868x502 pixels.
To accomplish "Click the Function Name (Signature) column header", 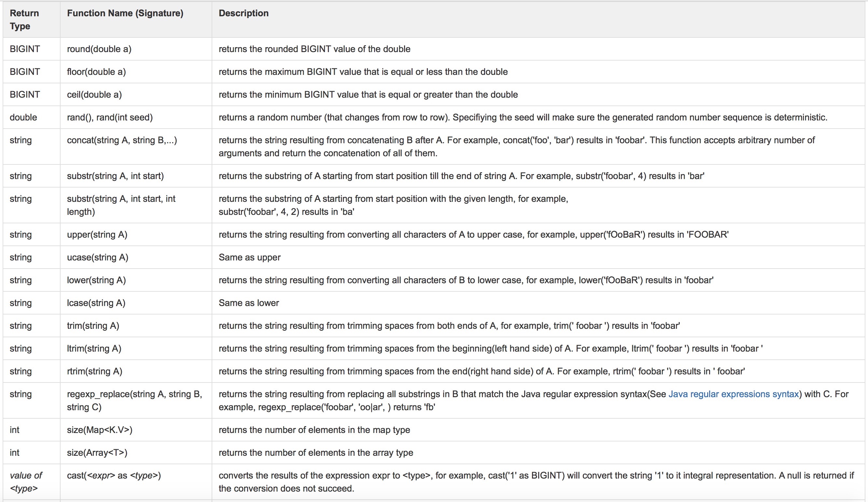I will click(x=125, y=13).
